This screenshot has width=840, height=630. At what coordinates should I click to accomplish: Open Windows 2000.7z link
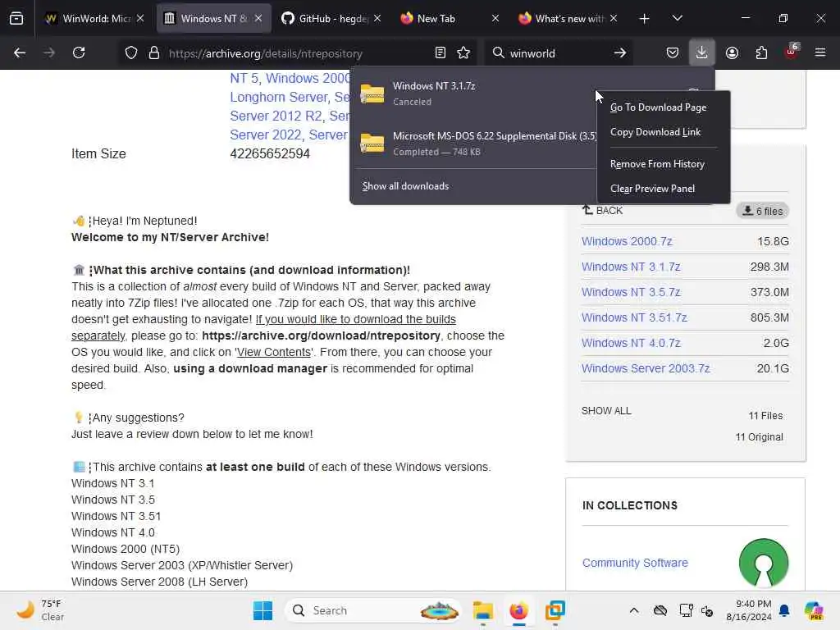(x=627, y=242)
